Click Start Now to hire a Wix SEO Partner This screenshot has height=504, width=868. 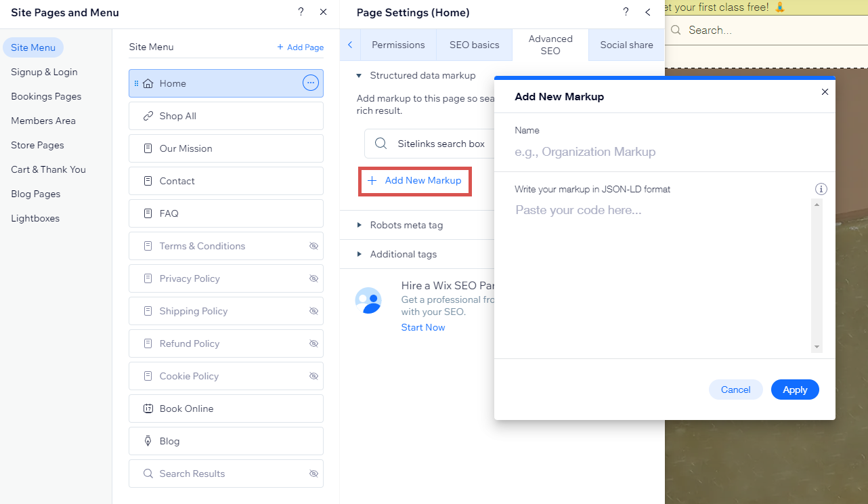(422, 327)
